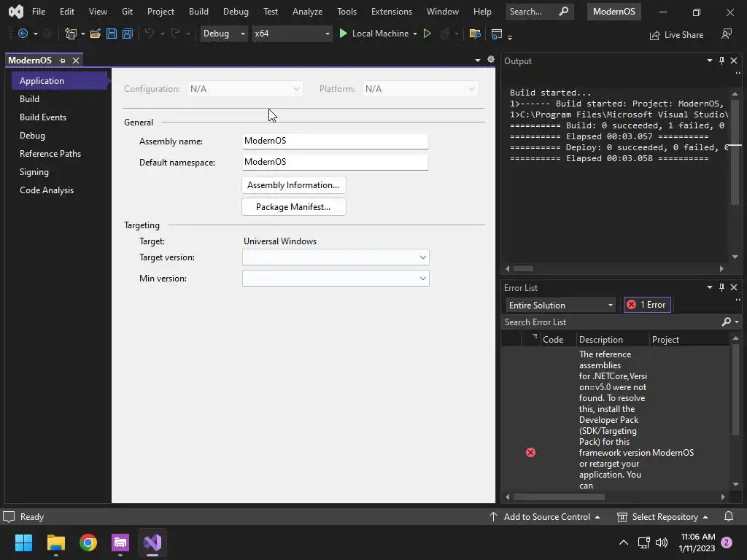Click the Default namespace input field
747x560 pixels.
coord(335,162)
